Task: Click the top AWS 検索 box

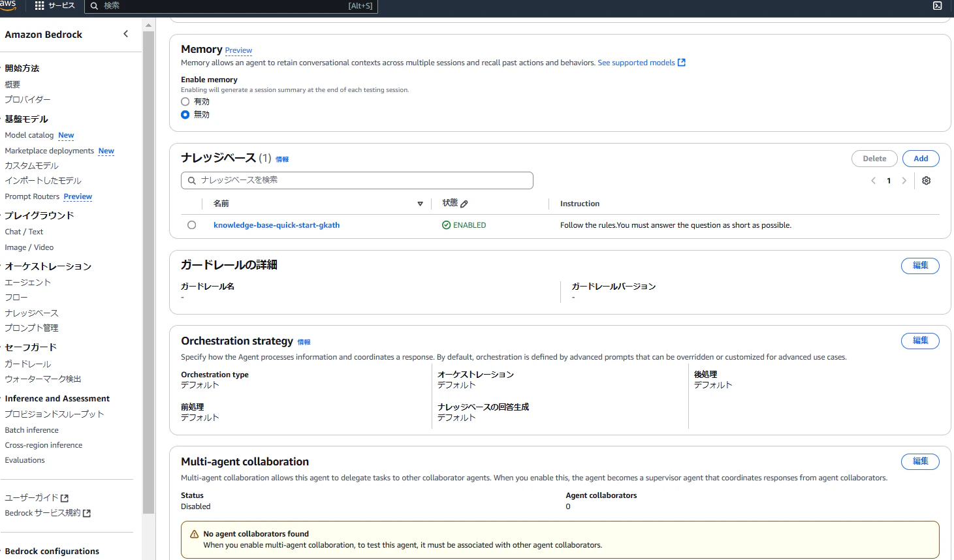Action: pos(231,6)
